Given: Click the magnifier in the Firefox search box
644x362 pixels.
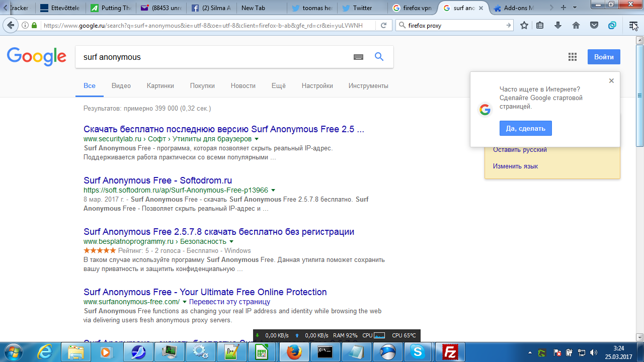Looking at the screenshot, I should [x=401, y=25].
